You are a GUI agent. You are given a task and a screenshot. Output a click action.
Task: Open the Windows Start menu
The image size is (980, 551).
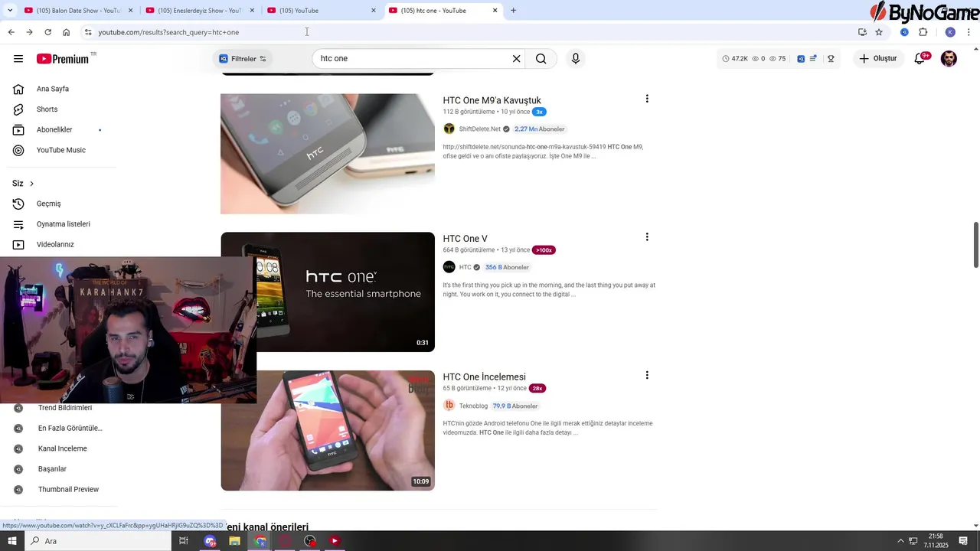[11, 541]
